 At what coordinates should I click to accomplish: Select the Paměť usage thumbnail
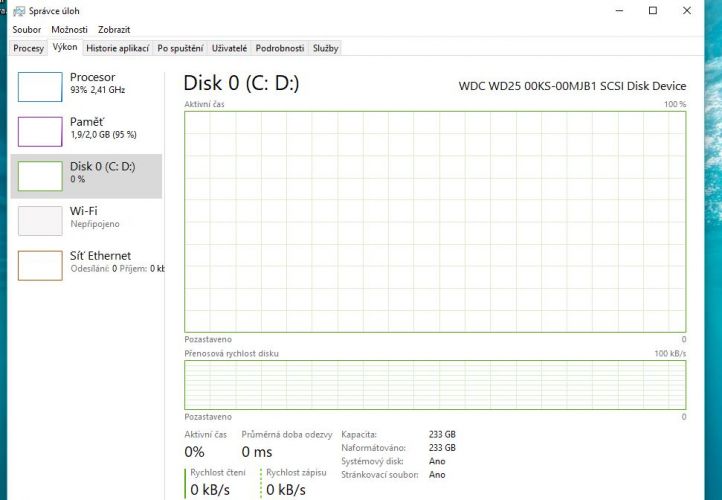point(40,131)
